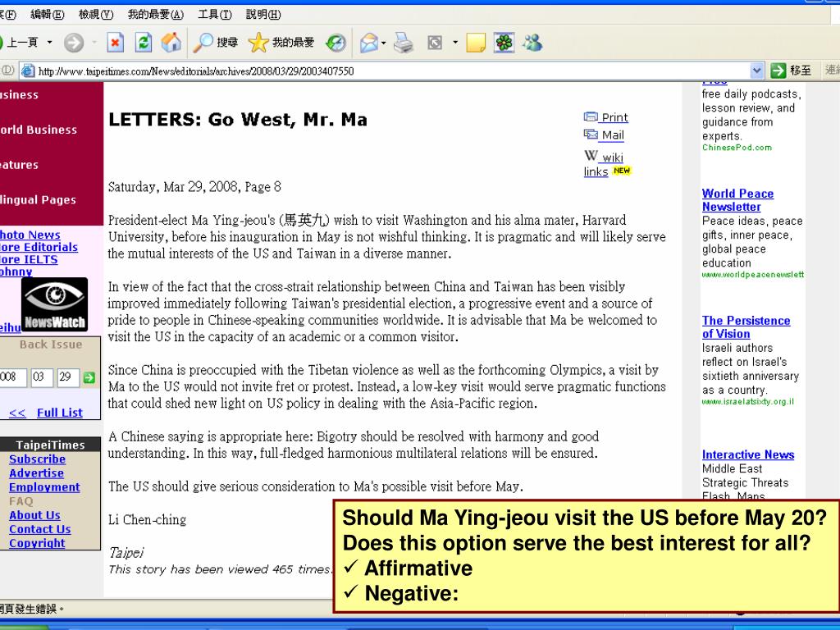Expand the Forward button history dropdown arrow
The image size is (840, 630).
click(x=94, y=43)
